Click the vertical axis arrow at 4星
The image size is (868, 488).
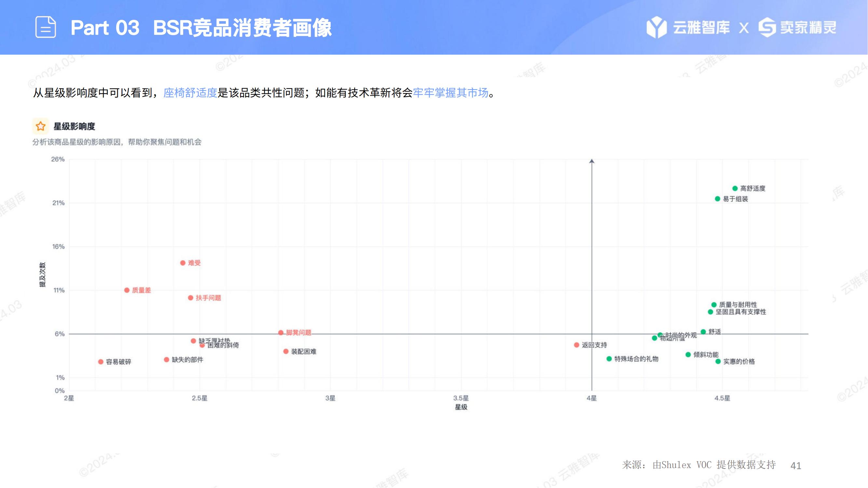592,162
